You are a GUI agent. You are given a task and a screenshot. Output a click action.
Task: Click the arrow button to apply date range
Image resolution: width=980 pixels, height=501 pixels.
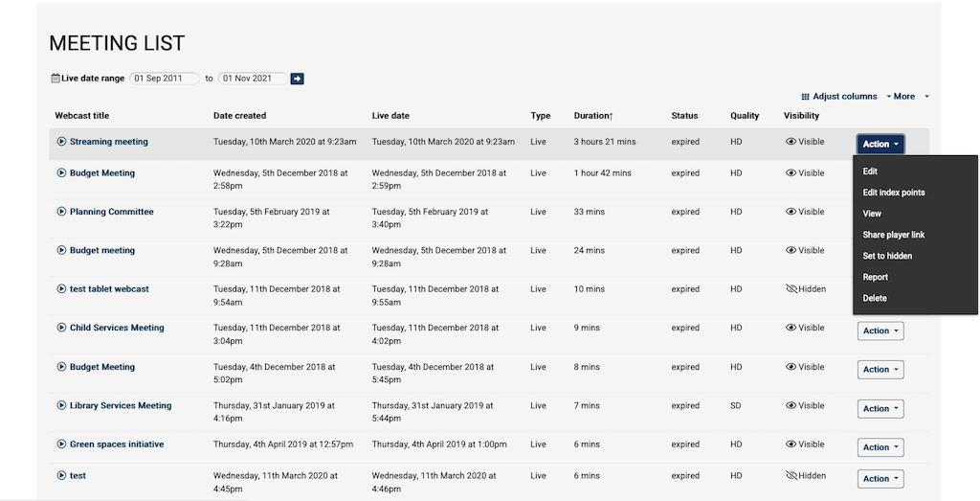click(x=297, y=79)
